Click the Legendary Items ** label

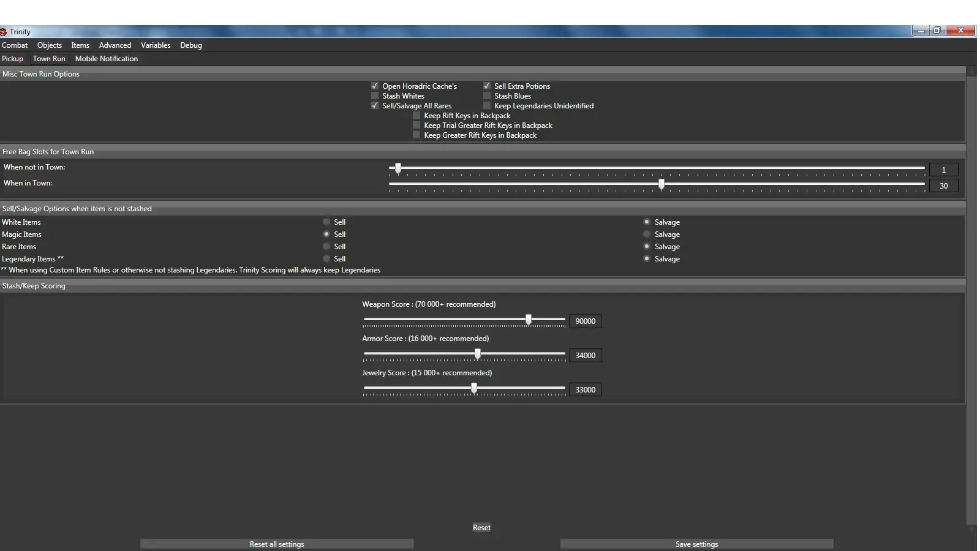tap(32, 259)
